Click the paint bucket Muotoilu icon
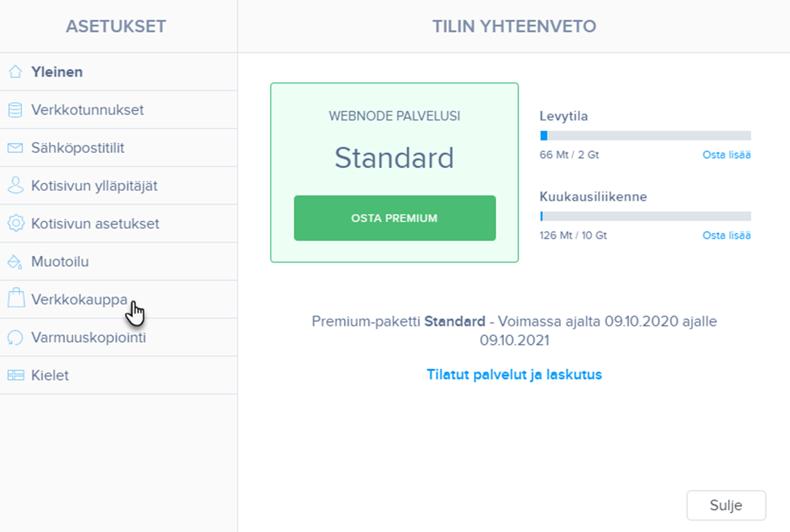790x532 pixels. 15,262
